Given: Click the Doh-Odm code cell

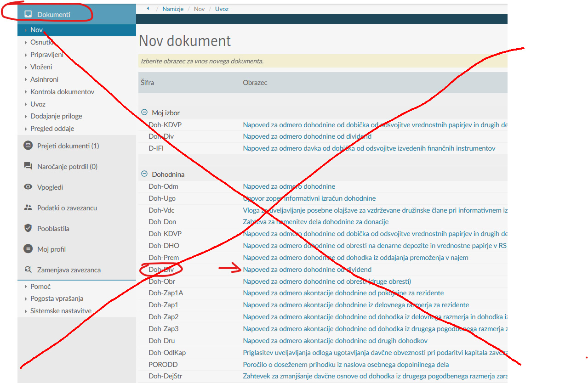Looking at the screenshot, I should click(163, 186).
